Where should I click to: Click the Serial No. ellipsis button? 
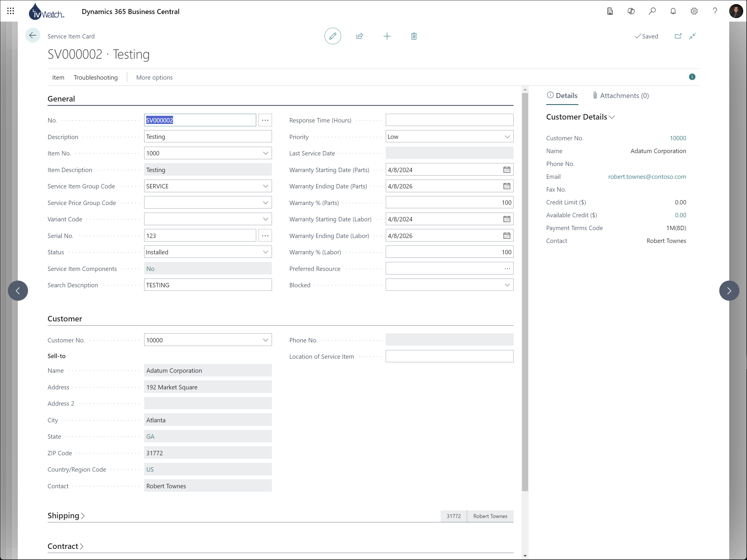pos(266,235)
